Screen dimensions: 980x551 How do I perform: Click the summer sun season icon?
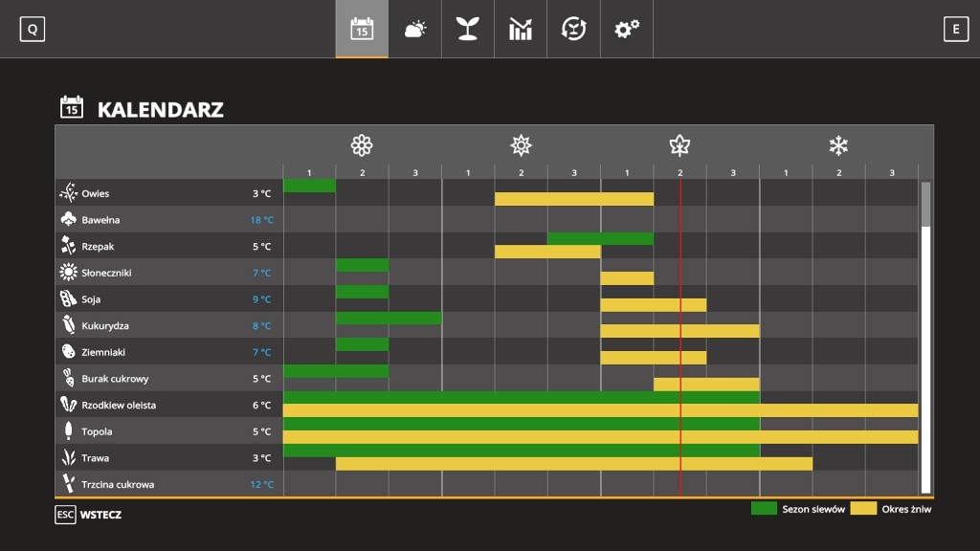click(x=521, y=145)
